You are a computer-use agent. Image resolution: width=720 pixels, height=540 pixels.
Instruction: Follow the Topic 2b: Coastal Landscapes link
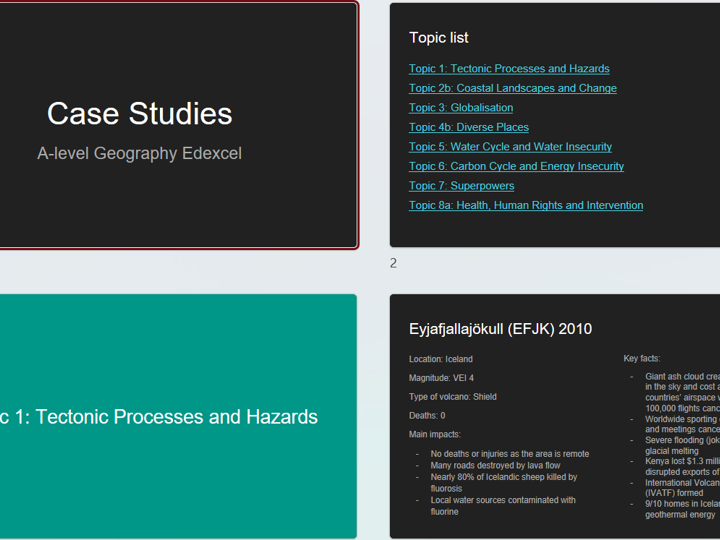(512, 88)
